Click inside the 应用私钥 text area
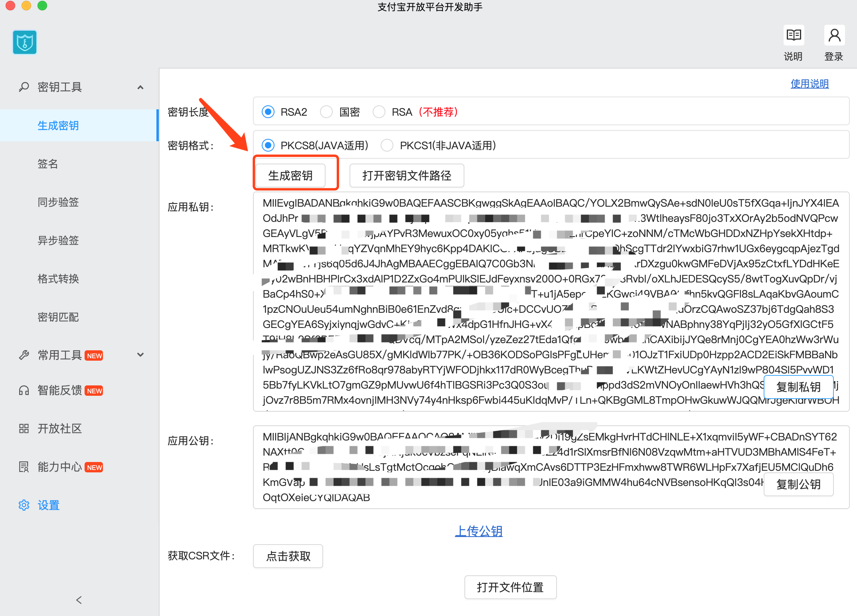 point(551,302)
